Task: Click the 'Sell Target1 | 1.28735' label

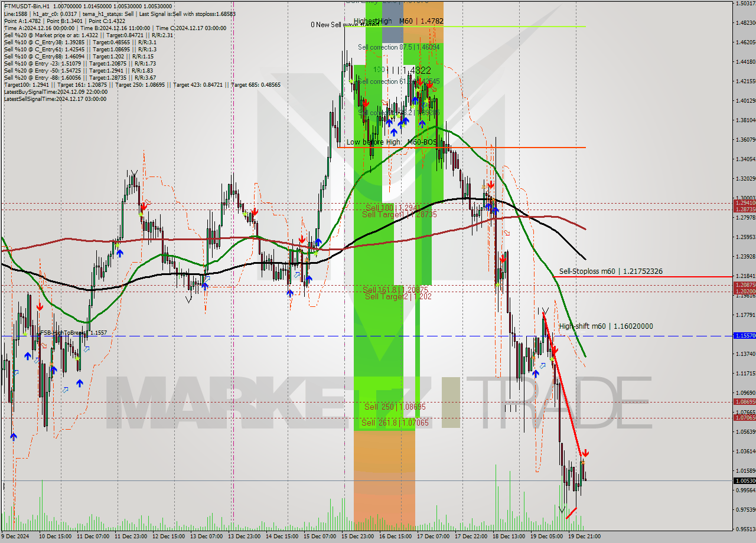Action: pyautogui.click(x=399, y=214)
